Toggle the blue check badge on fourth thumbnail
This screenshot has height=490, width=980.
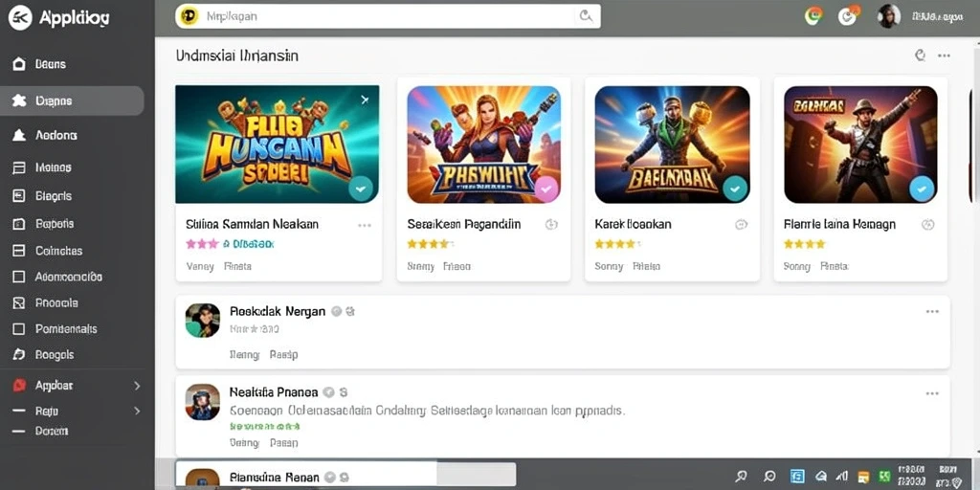(x=922, y=188)
